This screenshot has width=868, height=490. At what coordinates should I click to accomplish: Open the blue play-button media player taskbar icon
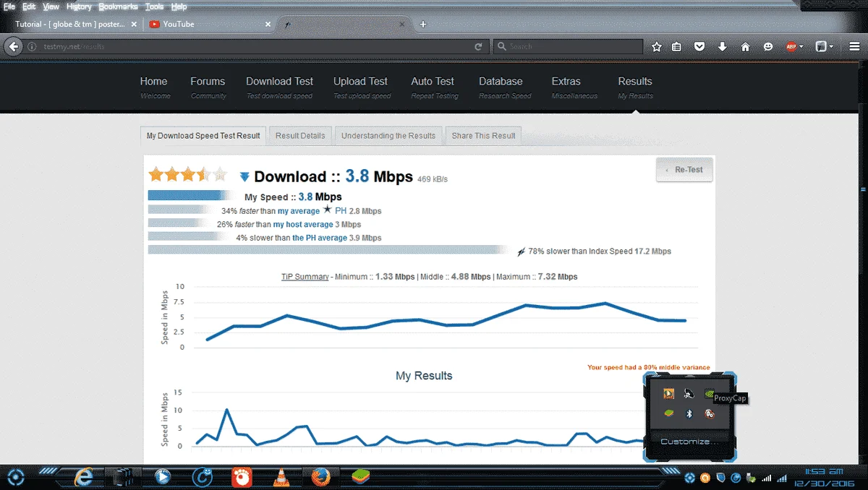click(163, 477)
